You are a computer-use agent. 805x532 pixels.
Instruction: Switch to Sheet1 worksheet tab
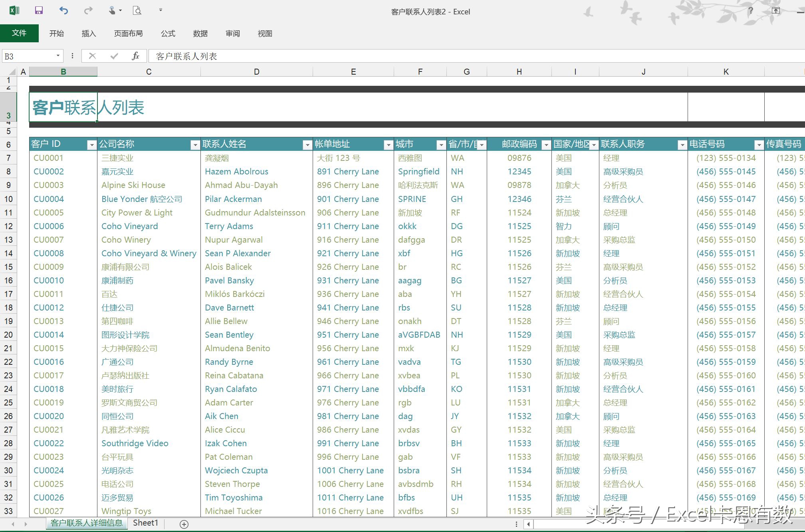point(145,523)
